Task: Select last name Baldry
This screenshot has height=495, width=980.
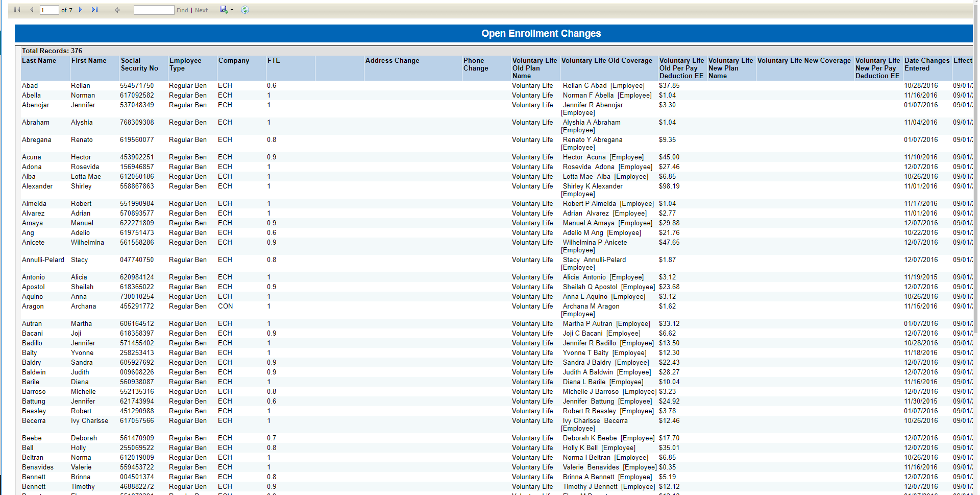Action: 31,362
